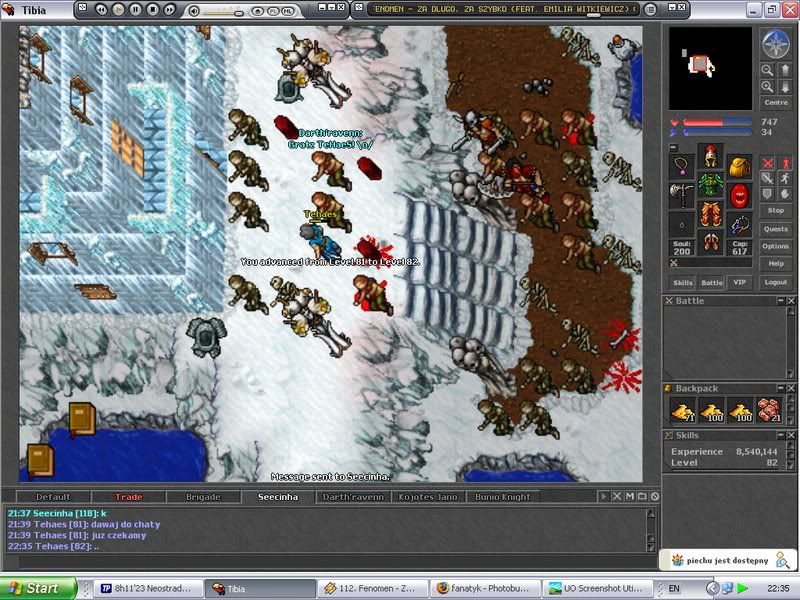Screen dimensions: 800x600
Task: Toggle the Winamp playlist (PL) button
Action: (x=273, y=10)
